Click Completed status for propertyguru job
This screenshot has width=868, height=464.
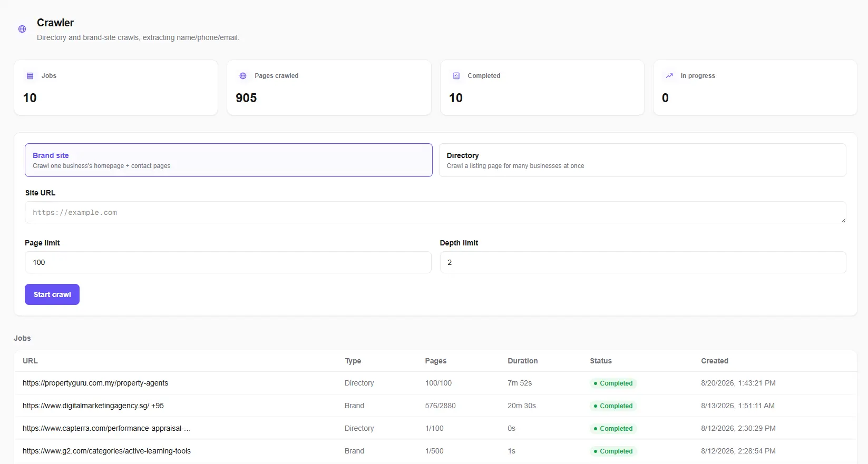(613, 383)
